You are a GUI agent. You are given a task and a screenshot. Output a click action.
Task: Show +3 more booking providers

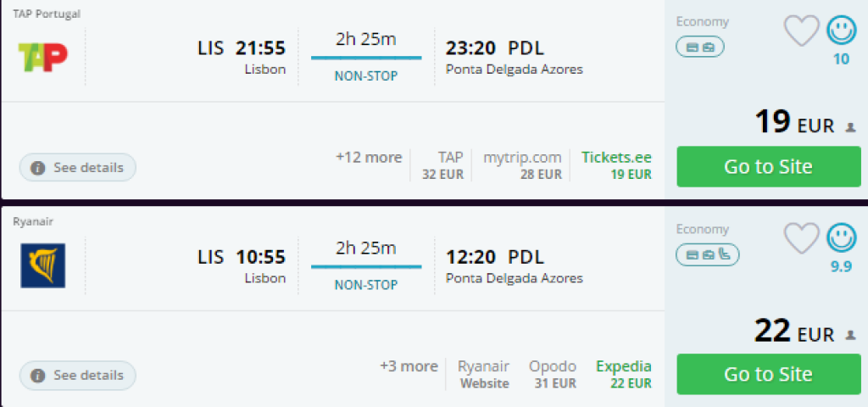click(x=409, y=366)
